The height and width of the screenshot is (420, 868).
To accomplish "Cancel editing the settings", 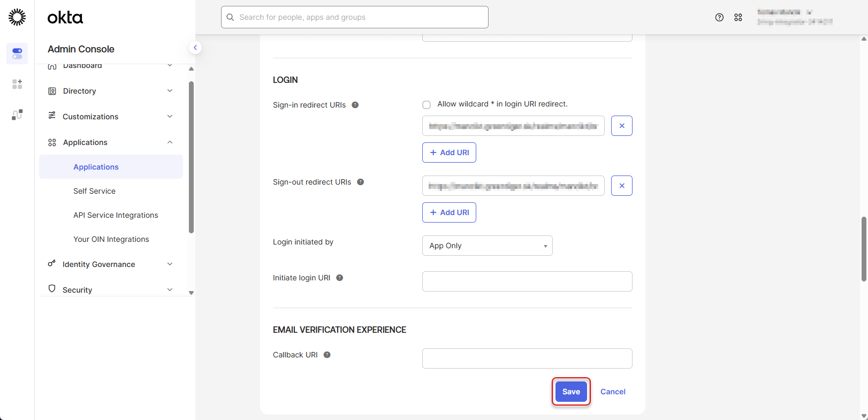I will [613, 392].
